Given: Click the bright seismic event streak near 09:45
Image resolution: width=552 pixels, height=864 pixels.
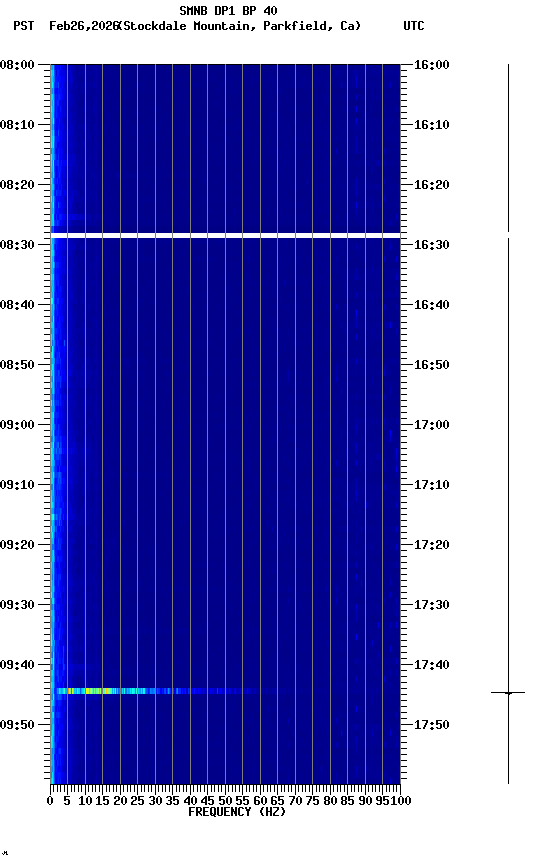Looking at the screenshot, I should [154, 691].
